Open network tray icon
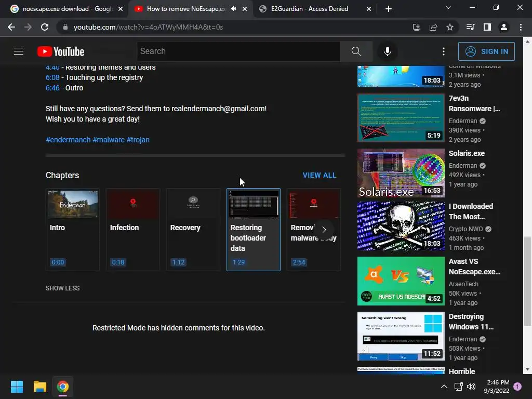 coord(458,387)
